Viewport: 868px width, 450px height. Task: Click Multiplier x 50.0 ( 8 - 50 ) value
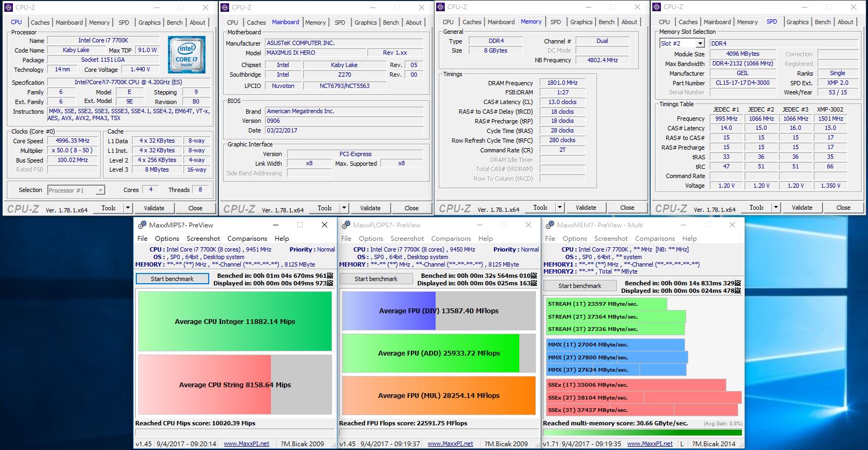73,150
